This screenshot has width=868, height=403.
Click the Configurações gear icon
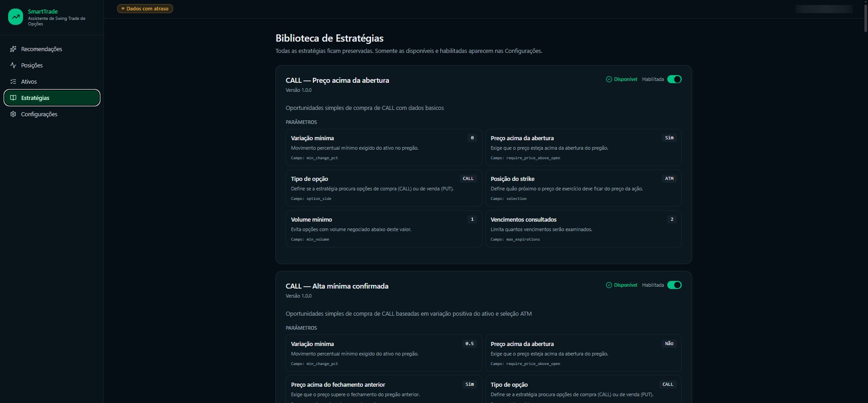click(13, 114)
